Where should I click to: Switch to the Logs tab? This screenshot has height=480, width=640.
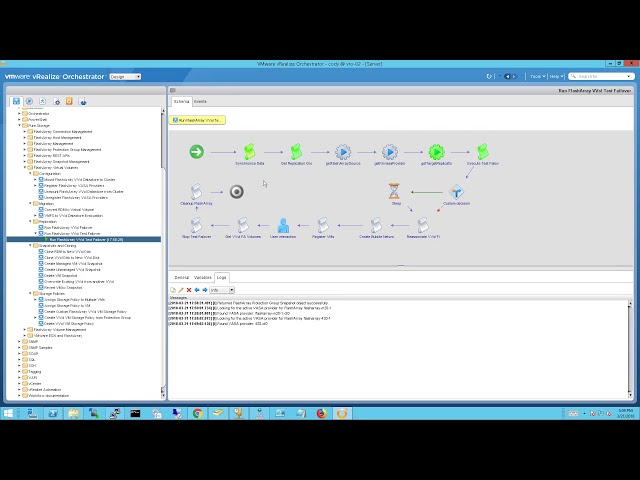(221, 278)
